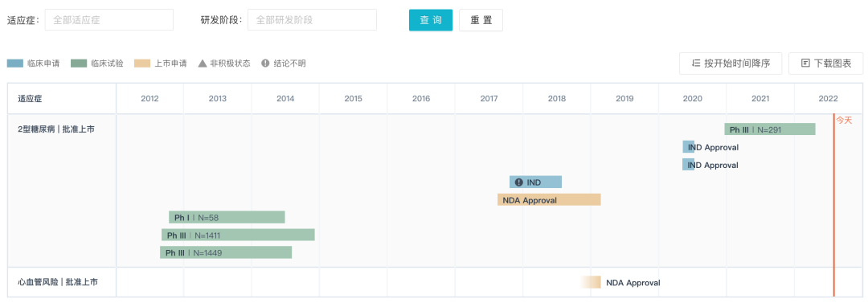The width and height of the screenshot is (868, 303).
Task: Click the exclamation icon on the IND bar
Action: tap(518, 182)
